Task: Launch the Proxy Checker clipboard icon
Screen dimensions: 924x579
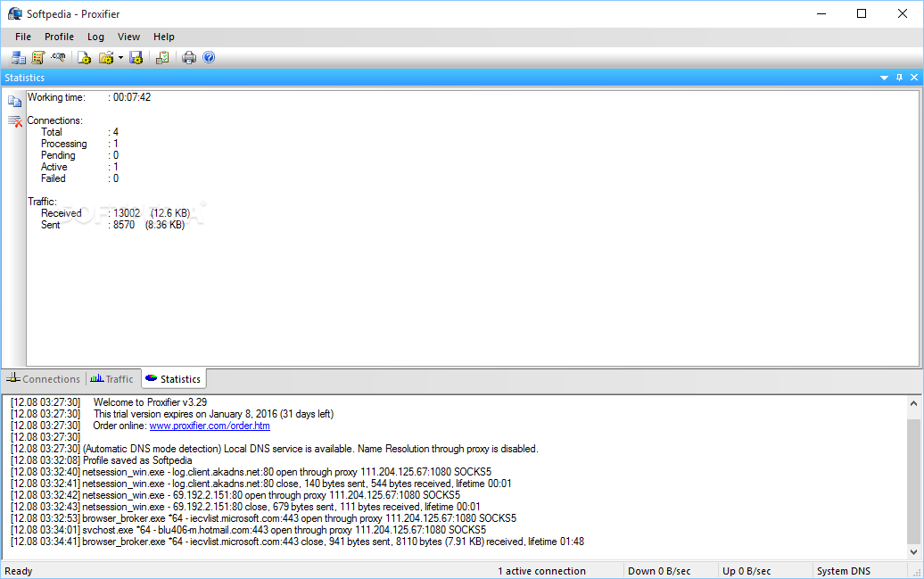Action: (162, 57)
